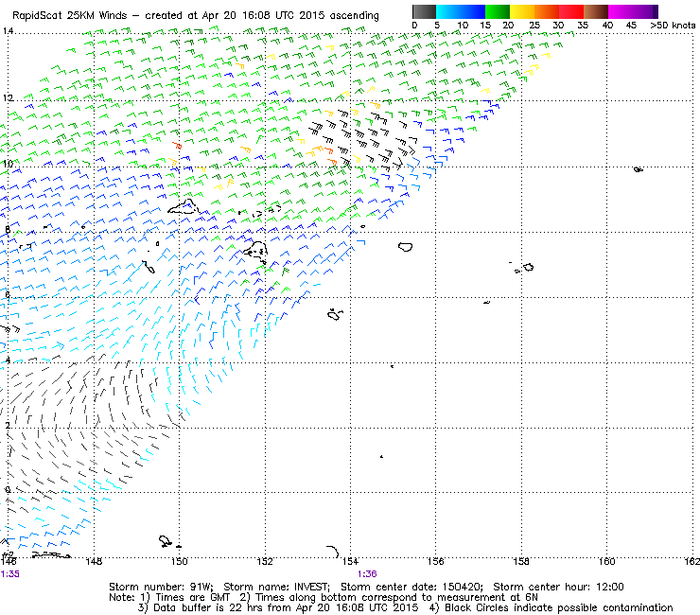
Task: Click the '45' legend scale label
Action: click(631, 26)
